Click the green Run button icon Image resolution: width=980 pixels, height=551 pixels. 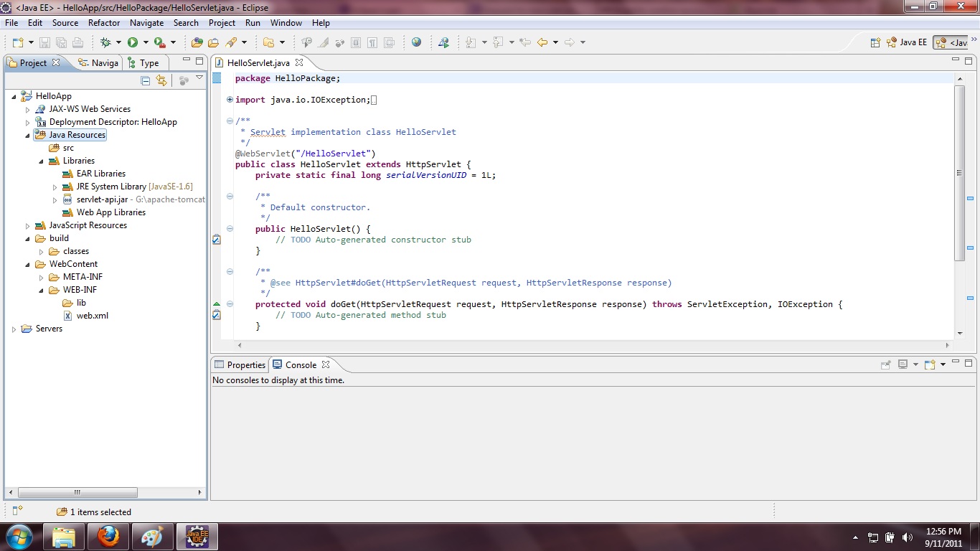(x=133, y=42)
